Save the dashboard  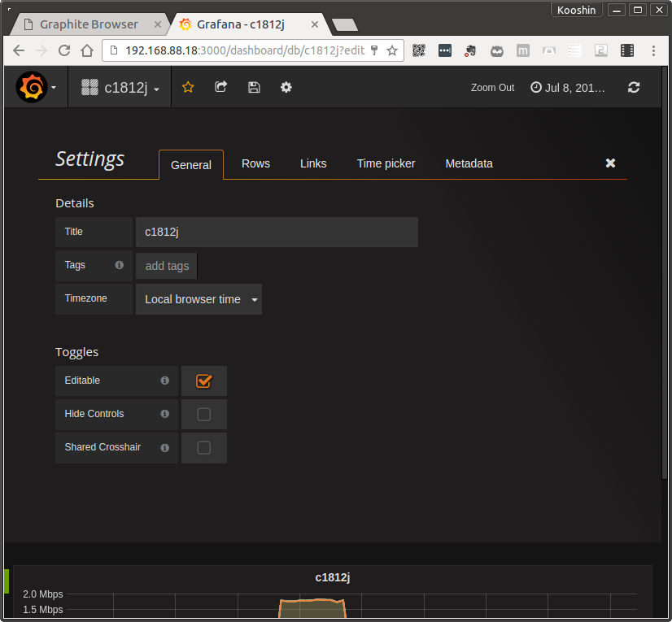[253, 87]
